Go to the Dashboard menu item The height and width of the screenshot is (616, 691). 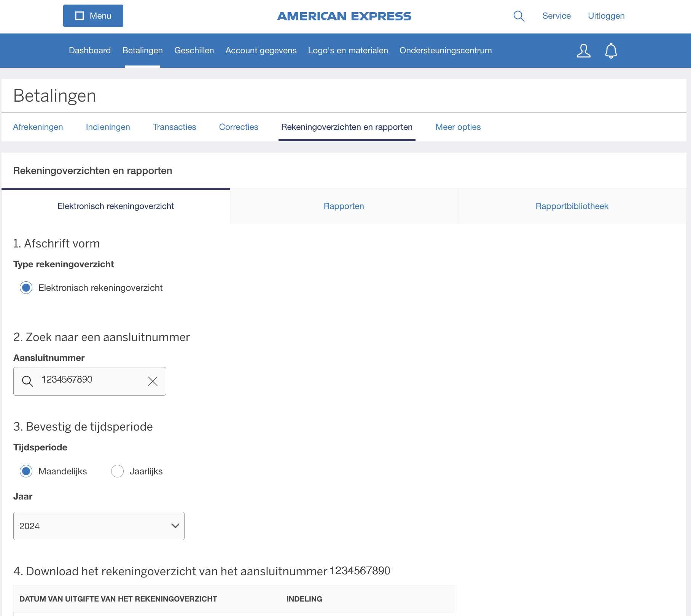coord(89,50)
